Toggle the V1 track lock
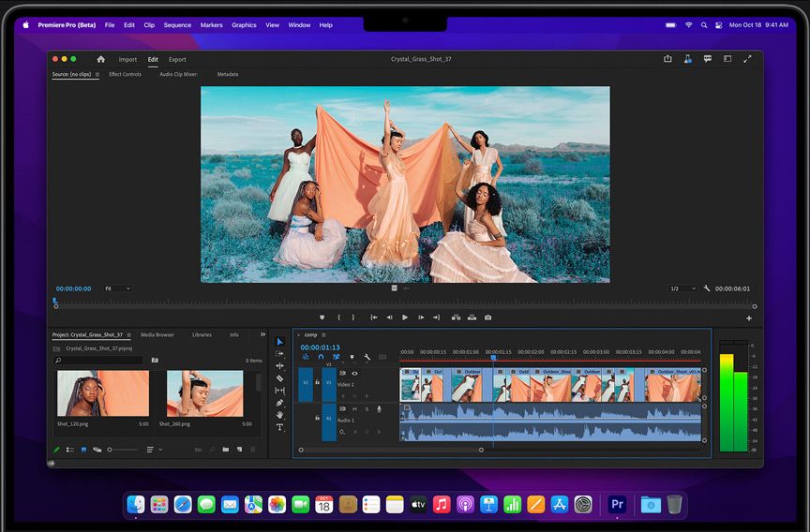Screen dimensions: 810x532 [318, 382]
